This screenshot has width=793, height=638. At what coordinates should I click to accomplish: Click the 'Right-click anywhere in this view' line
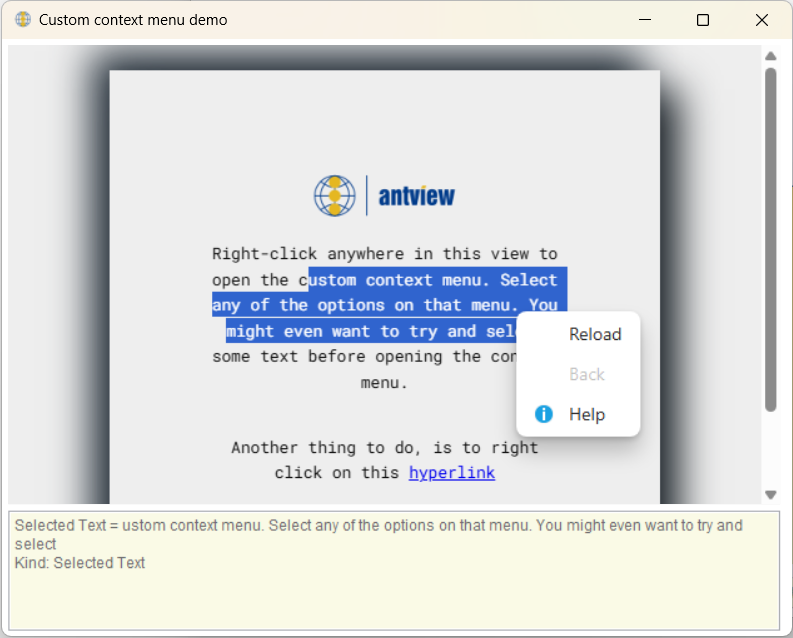[x=384, y=254]
